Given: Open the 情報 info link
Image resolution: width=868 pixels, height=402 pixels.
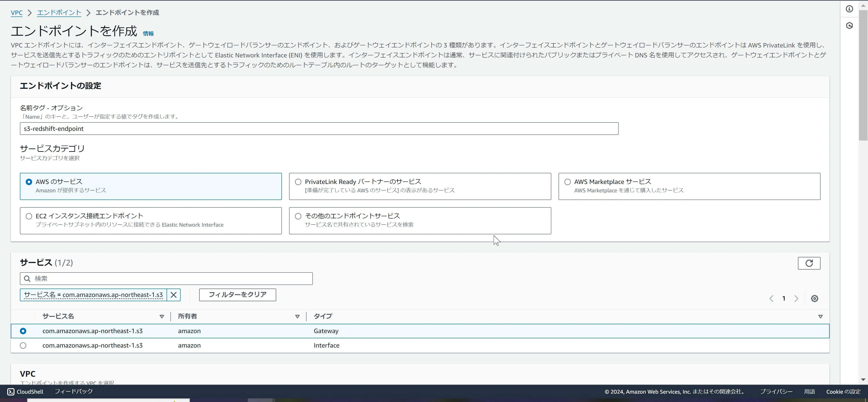Looking at the screenshot, I should 148,33.
